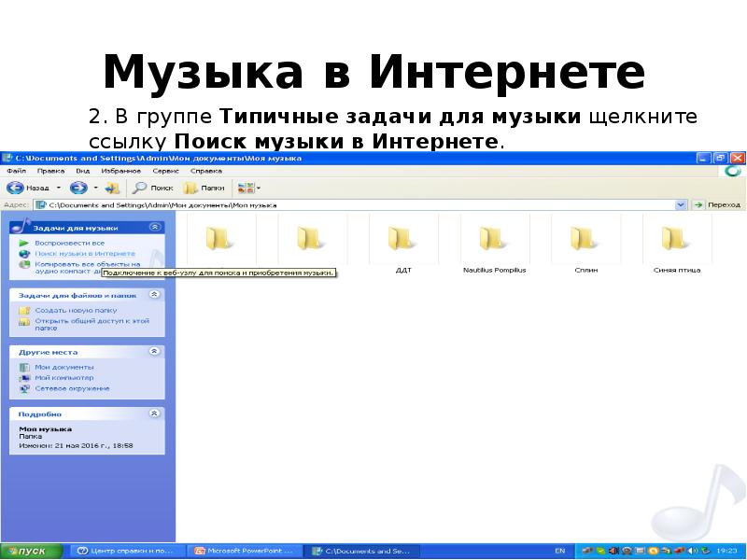Open the Файл menu
Viewport: 747px width, 560px height.
pyautogui.click(x=16, y=171)
